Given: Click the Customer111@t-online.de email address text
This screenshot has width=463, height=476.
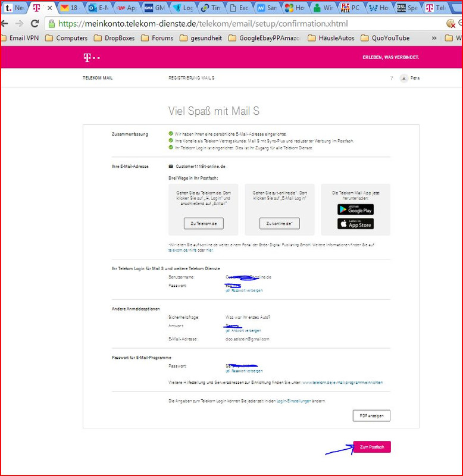Looking at the screenshot, I should coord(201,167).
